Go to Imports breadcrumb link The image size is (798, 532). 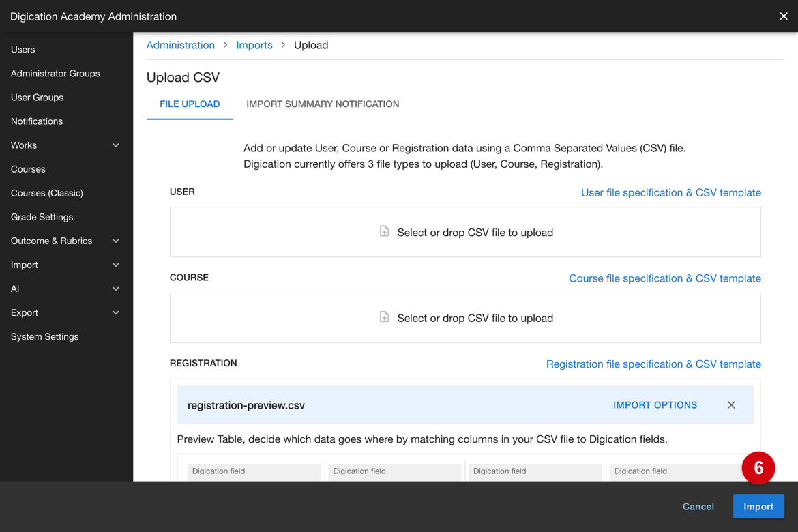[x=254, y=45]
